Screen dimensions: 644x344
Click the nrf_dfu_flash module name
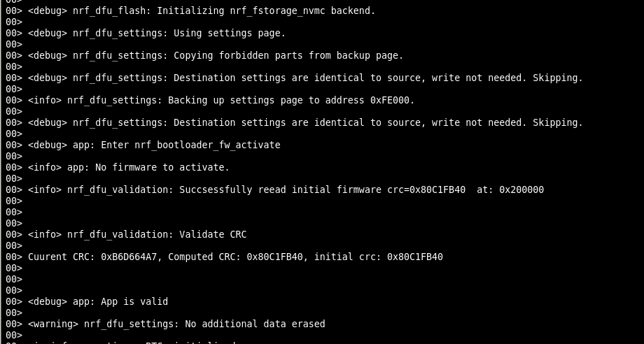point(112,10)
